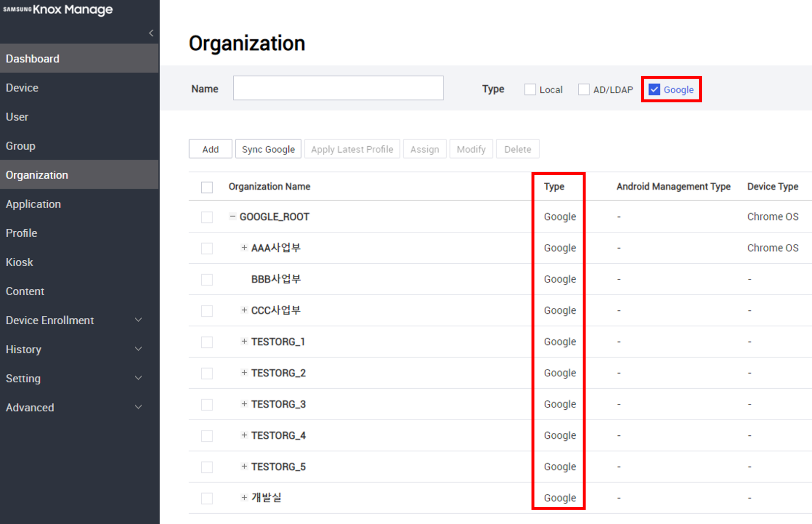Collapse the GOOGLE_ROOT organization tree
The height and width of the screenshot is (524, 812).
point(232,216)
